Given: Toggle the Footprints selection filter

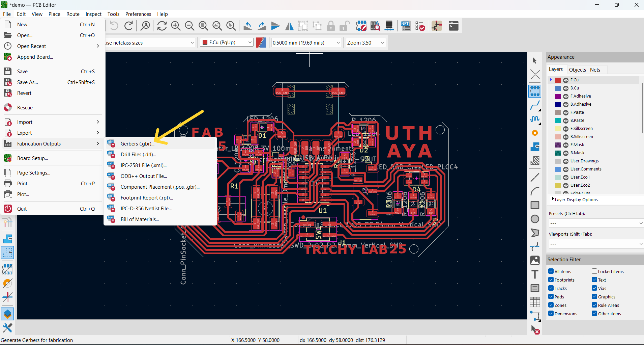Looking at the screenshot, I should pyautogui.click(x=551, y=280).
